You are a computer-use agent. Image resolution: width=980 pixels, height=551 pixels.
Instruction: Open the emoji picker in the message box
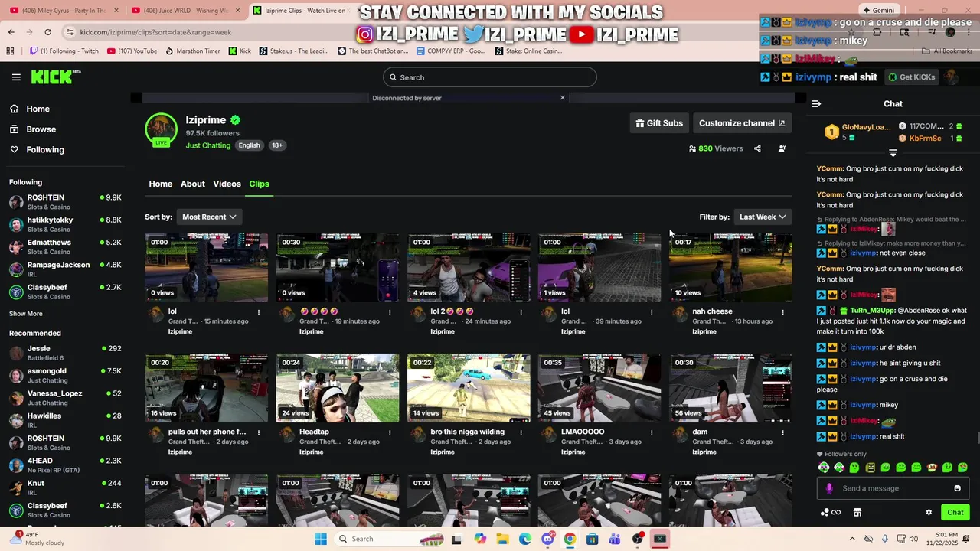tap(957, 488)
